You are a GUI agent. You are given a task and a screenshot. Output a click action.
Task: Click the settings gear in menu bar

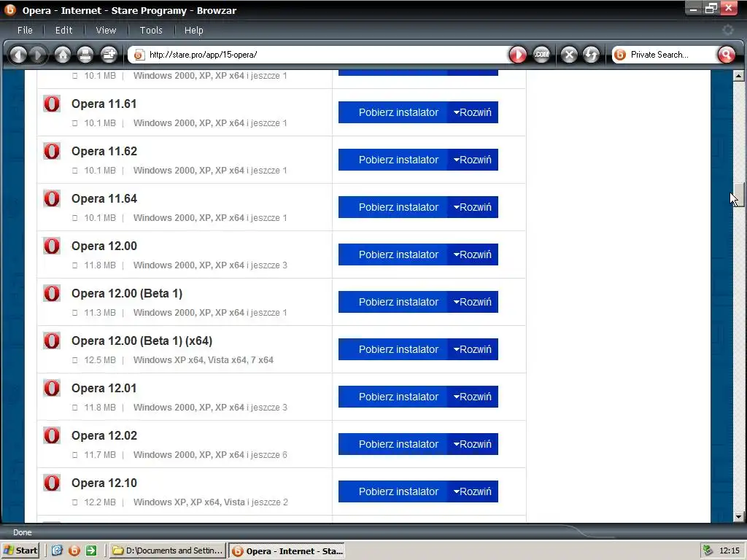[728, 30]
